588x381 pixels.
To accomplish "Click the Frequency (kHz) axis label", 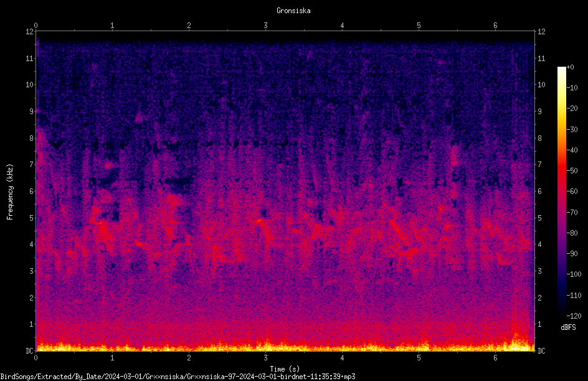I will point(10,191).
